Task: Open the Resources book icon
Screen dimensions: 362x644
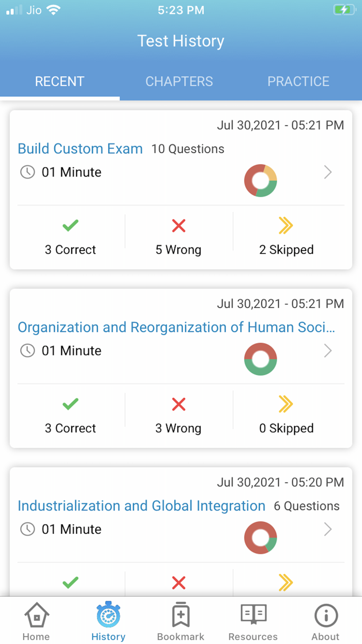Action: (253, 615)
